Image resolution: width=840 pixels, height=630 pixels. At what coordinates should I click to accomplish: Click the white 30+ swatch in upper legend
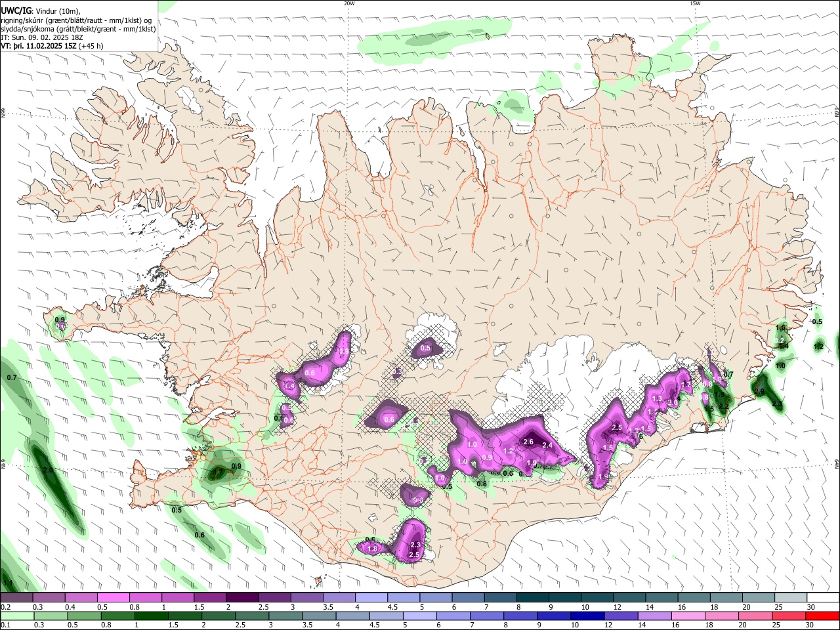[x=822, y=598]
